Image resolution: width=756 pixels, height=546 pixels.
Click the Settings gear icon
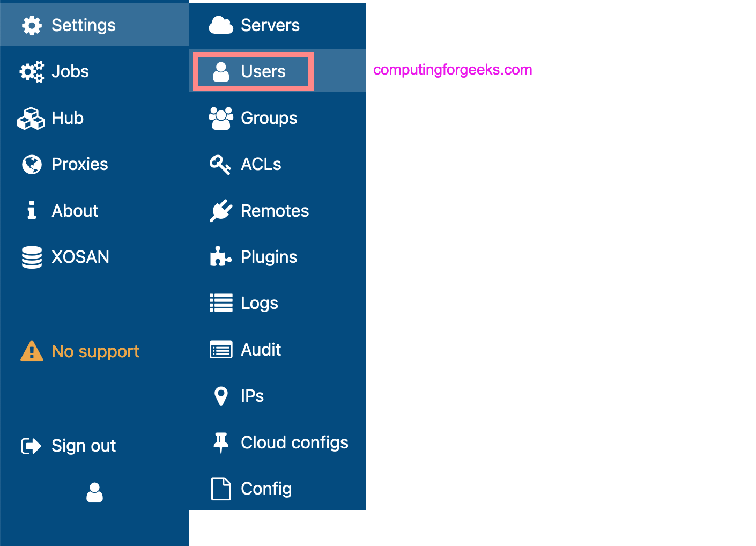coord(31,25)
